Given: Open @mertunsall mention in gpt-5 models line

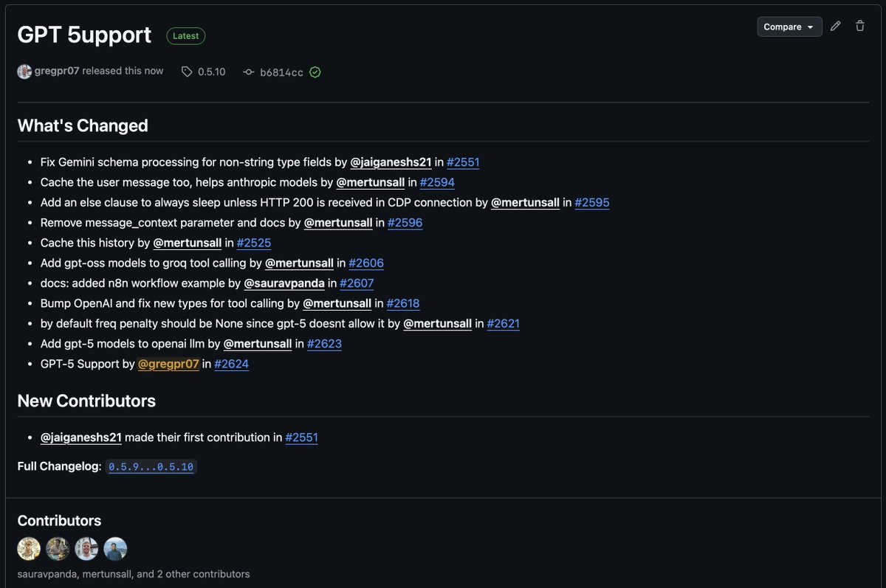Looking at the screenshot, I should (x=258, y=343).
